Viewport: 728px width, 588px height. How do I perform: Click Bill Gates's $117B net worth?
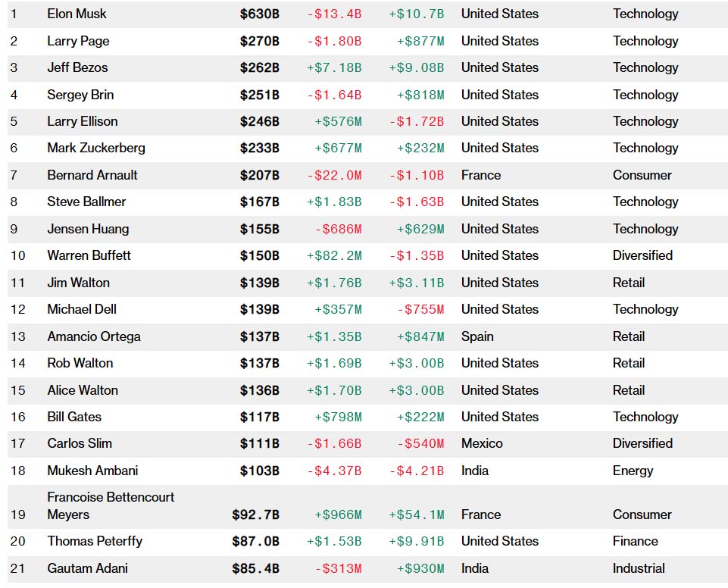click(x=260, y=417)
